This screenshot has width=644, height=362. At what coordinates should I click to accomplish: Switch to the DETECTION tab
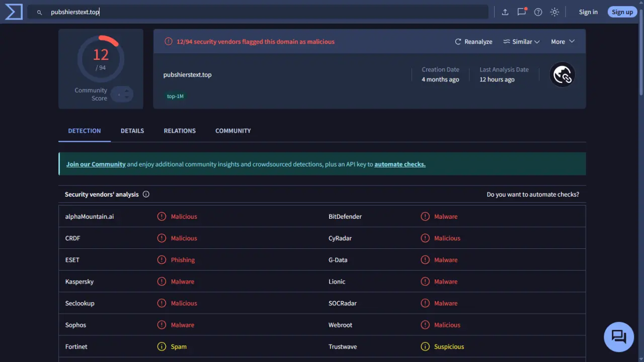tap(85, 131)
